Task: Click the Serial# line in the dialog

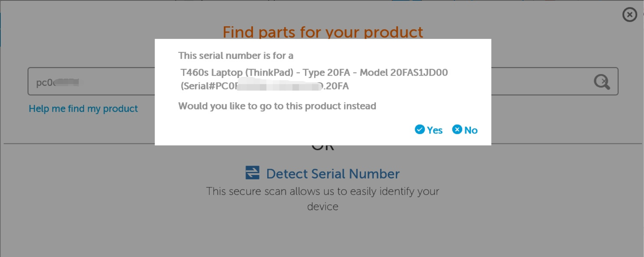Action: click(x=264, y=86)
